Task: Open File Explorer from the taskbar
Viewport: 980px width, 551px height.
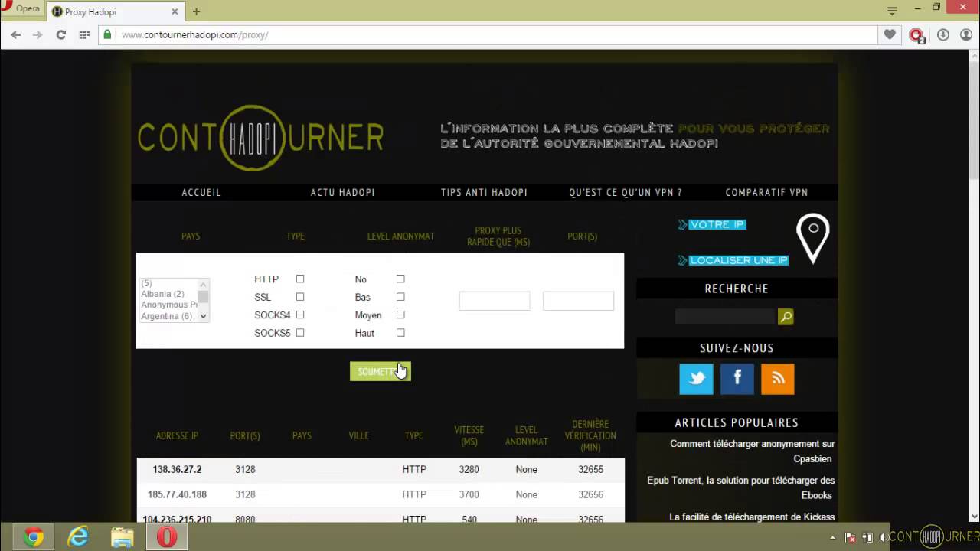Action: click(122, 537)
